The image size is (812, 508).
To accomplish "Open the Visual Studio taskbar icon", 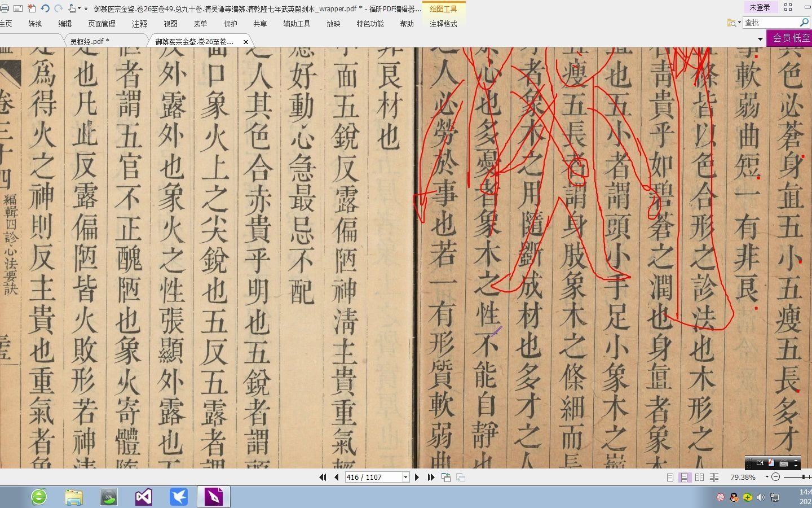I will (144, 497).
